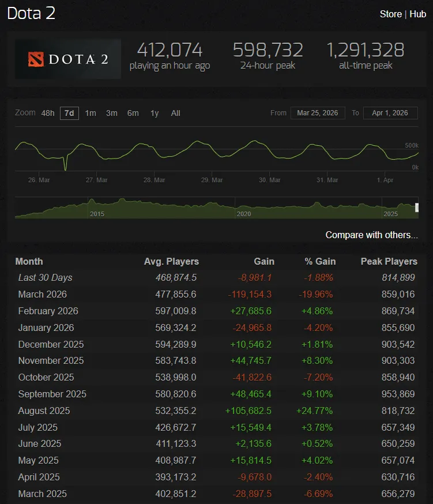Click December 2025 peak value 903,542
The width and height of the screenshot is (433, 504).
coord(398,344)
